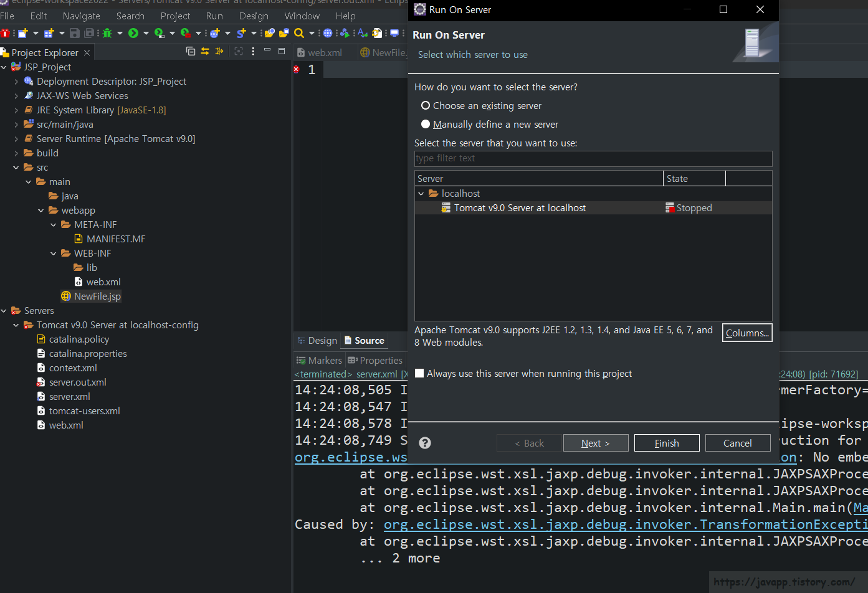Click the help question mark icon in dialog
Screen dimensions: 868x593
[x=425, y=443]
